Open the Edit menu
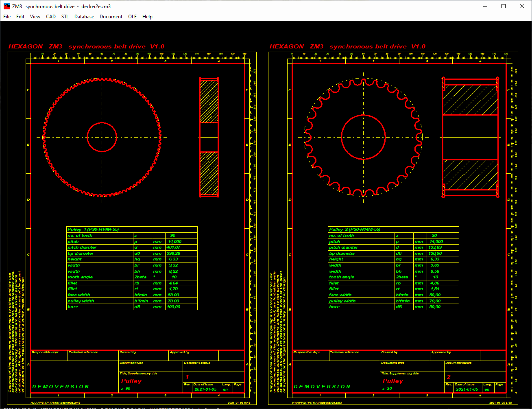532x409 pixels. tap(20, 17)
